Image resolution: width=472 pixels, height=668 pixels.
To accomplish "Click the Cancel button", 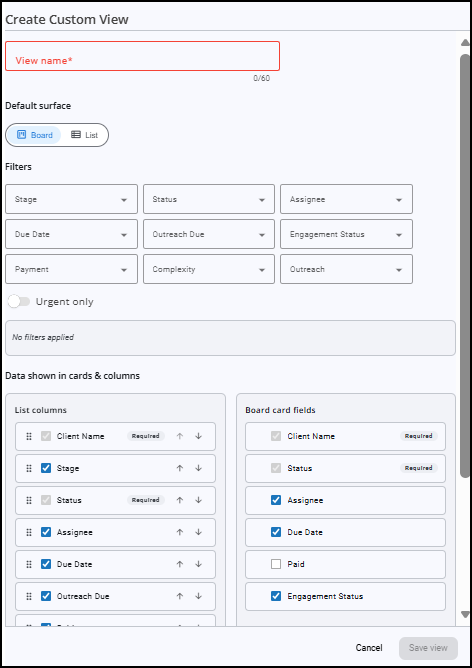I will coord(369,648).
